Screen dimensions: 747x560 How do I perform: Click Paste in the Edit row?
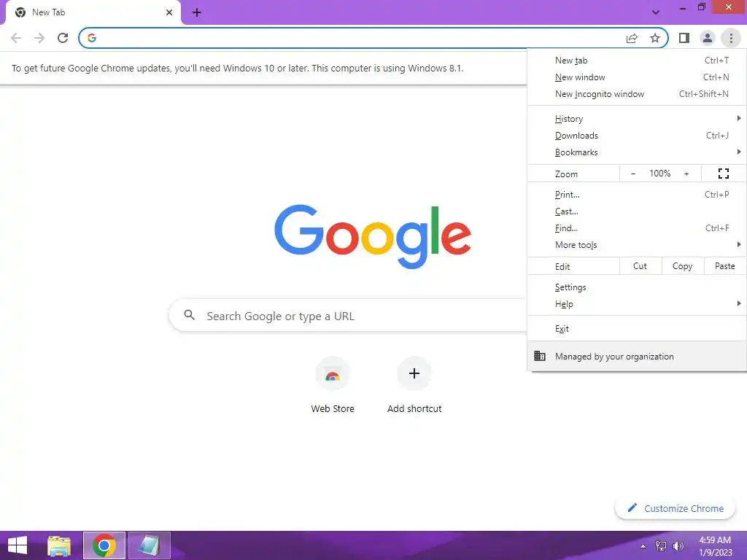(724, 266)
